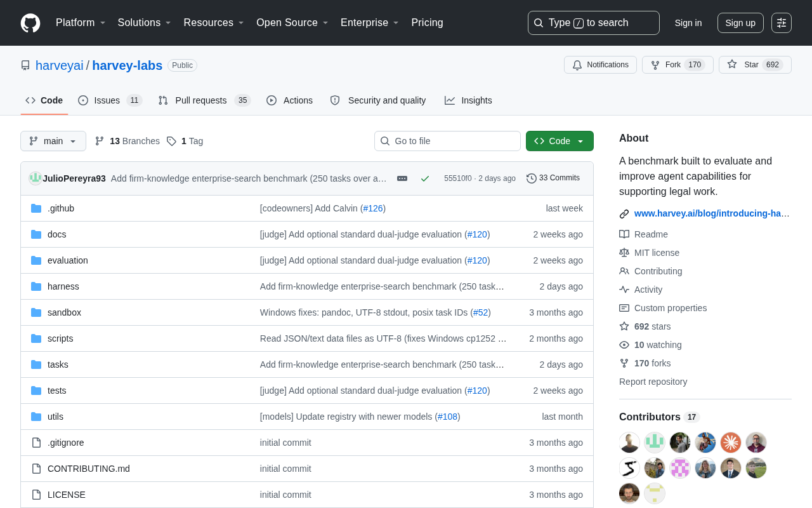This screenshot has width=812, height=508.
Task: Expand commit message ellipsis button
Action: (402, 178)
